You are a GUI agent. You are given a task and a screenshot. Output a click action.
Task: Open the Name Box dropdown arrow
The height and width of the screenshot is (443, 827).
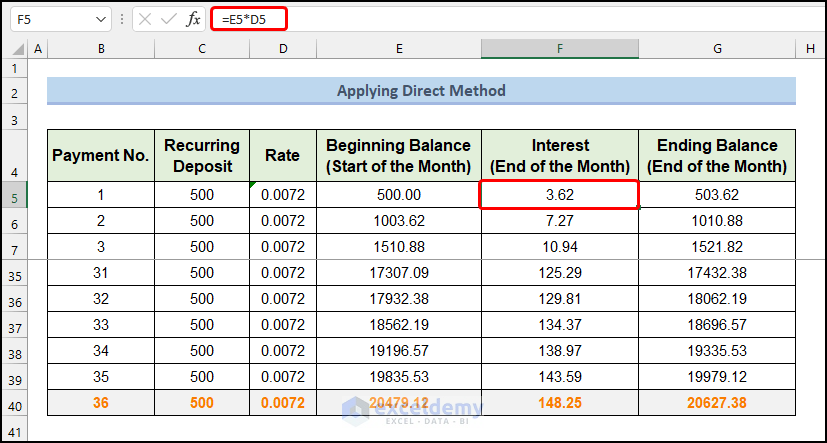pos(101,20)
